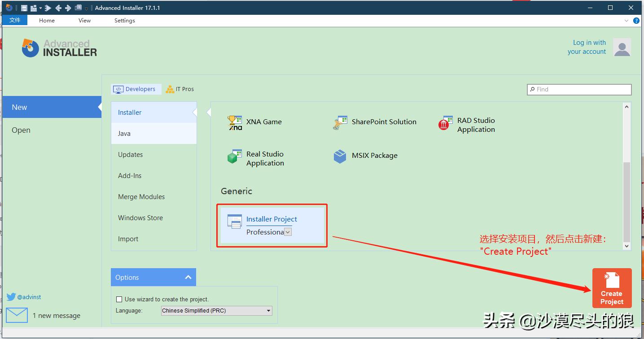The image size is (644, 339).
Task: Enable Use wizard to create the project
Action: point(119,299)
